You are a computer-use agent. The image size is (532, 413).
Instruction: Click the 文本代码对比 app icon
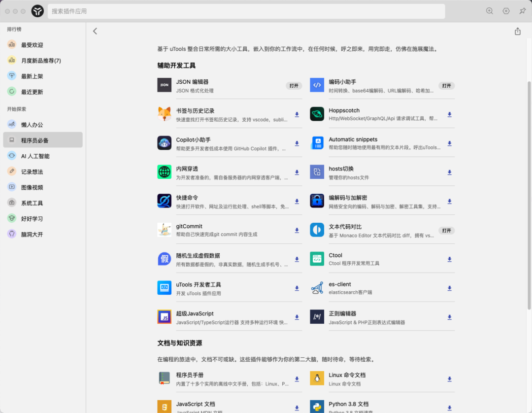click(x=317, y=230)
